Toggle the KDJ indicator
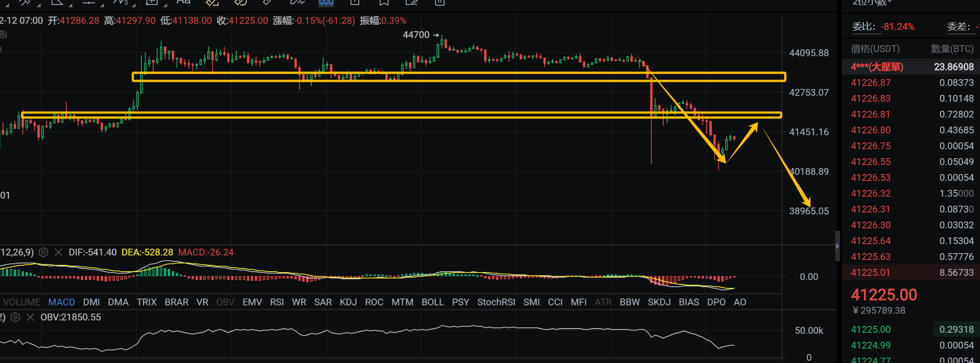This screenshot has width=980, height=363. pos(348,302)
